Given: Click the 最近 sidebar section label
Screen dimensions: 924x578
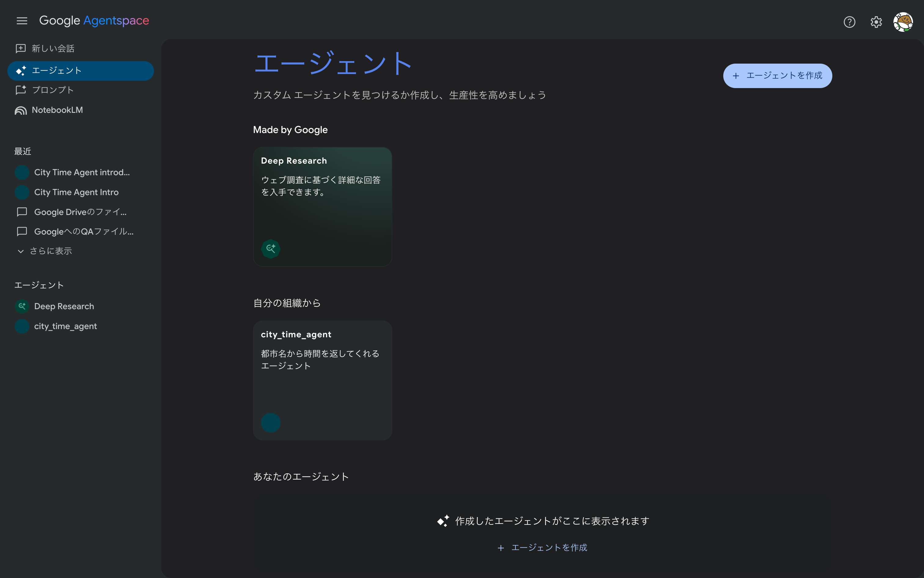Looking at the screenshot, I should click(x=23, y=151).
